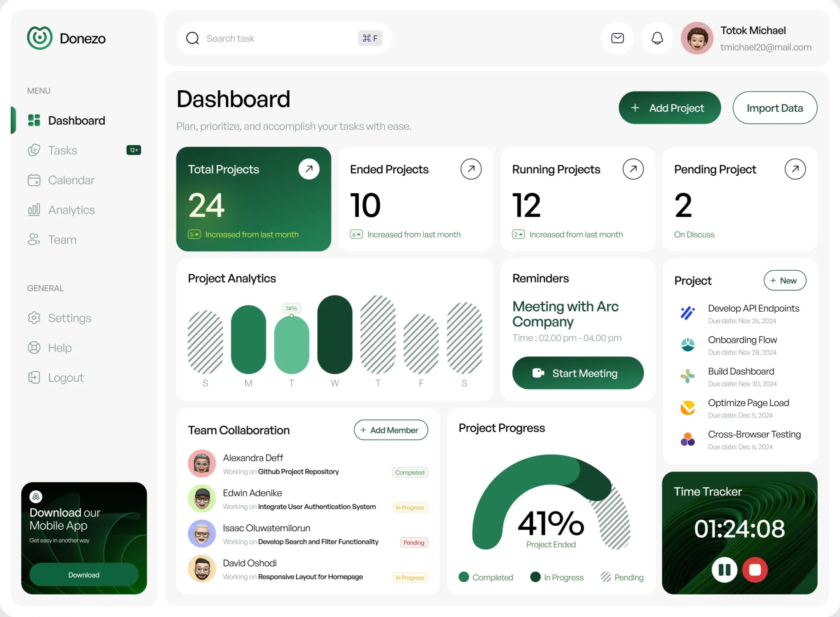Expand Total Projects with the arrow icon
The height and width of the screenshot is (617, 840).
(309, 169)
